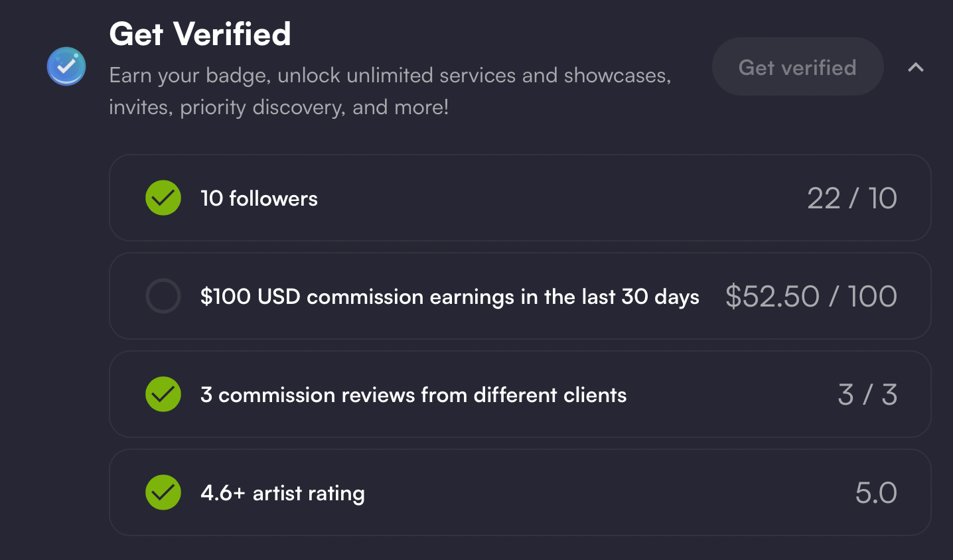Click the Get Verified heading

point(200,34)
